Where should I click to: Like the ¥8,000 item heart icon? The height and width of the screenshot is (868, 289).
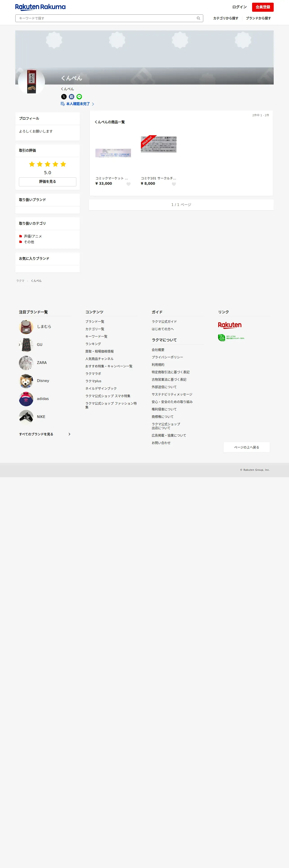tap(174, 184)
